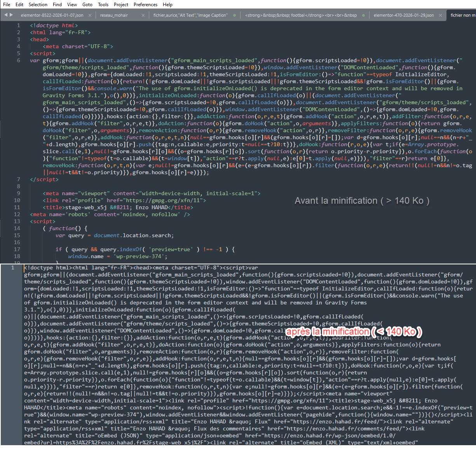Open the File menu
The image size is (476, 458).
[x=7, y=4]
